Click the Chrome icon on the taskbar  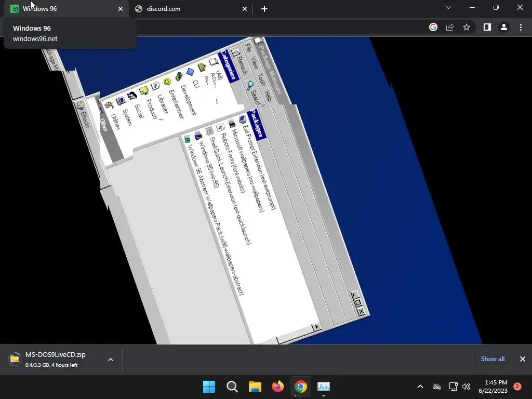pos(301,387)
